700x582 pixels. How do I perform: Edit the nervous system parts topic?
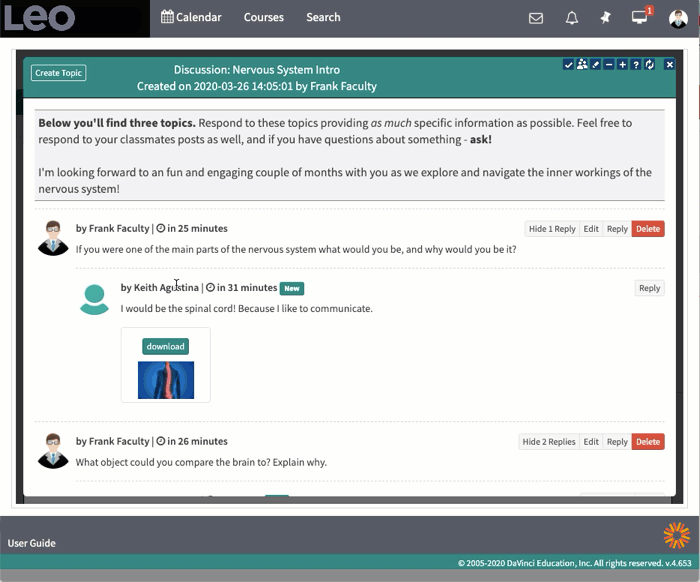(x=591, y=229)
